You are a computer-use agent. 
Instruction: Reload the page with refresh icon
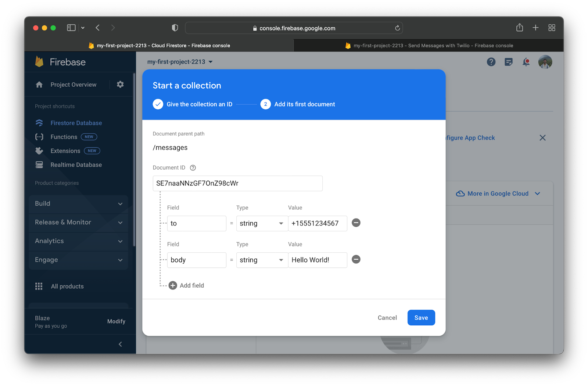(397, 28)
